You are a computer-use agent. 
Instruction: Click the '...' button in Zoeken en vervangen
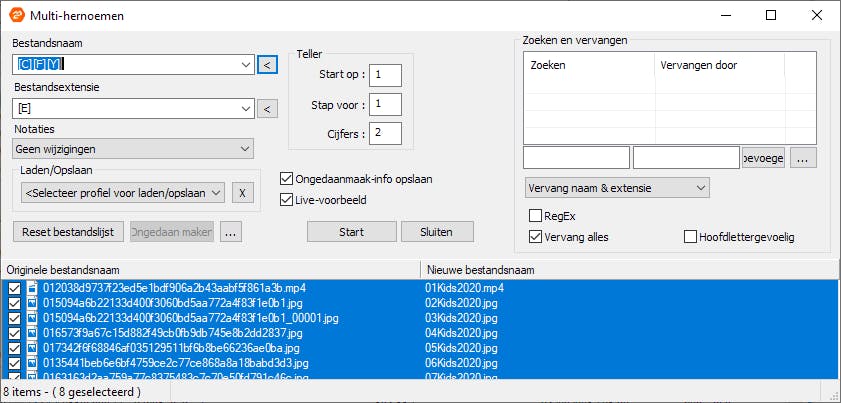[x=804, y=158]
